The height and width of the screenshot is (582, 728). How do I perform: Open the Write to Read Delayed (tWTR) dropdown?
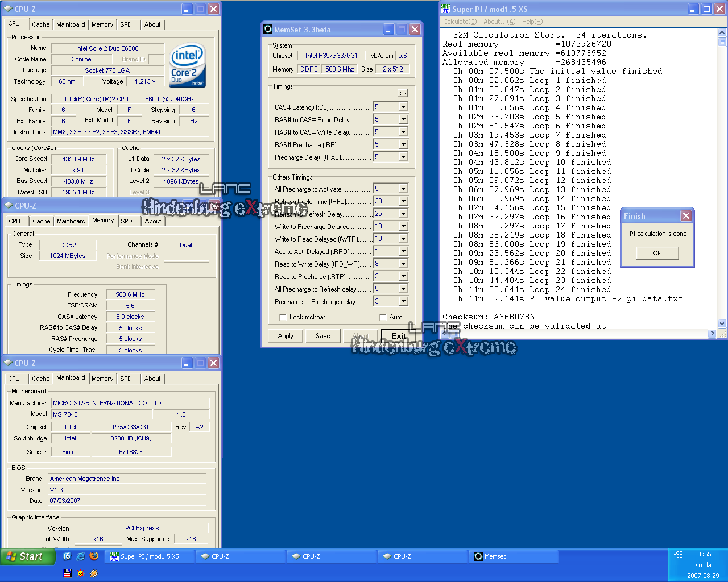pos(403,239)
